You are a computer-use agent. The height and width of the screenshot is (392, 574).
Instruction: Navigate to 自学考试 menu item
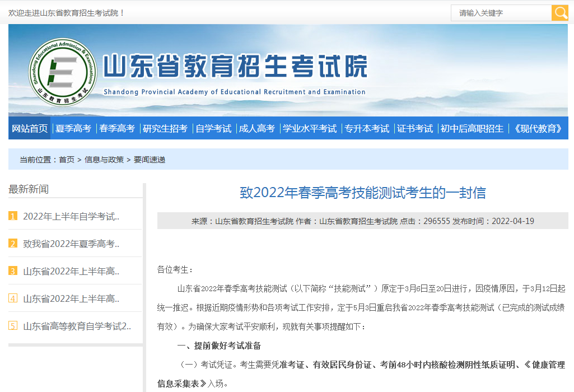coord(213,128)
